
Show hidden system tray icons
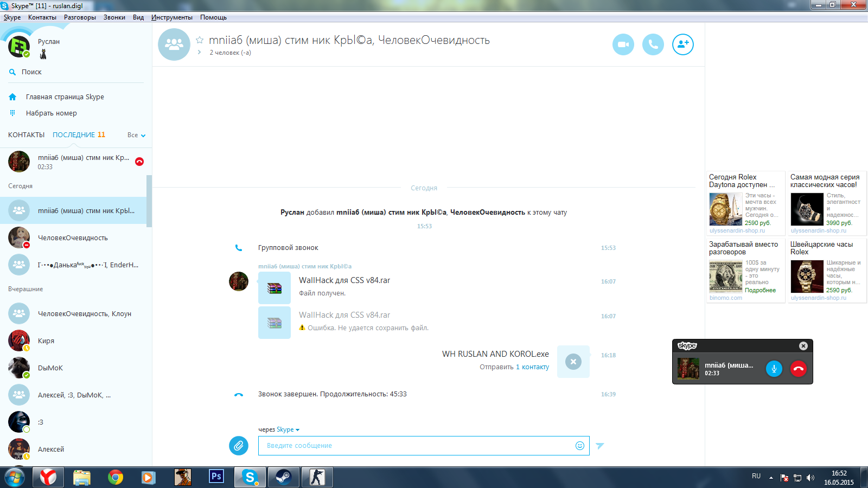point(771,478)
